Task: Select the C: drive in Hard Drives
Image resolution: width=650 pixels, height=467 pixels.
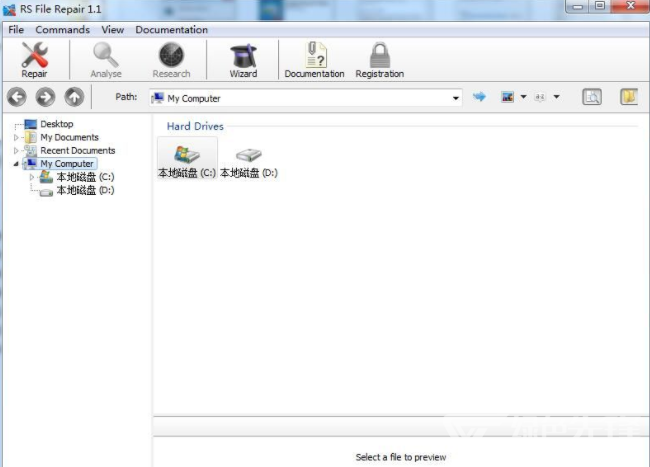Action: (x=187, y=159)
